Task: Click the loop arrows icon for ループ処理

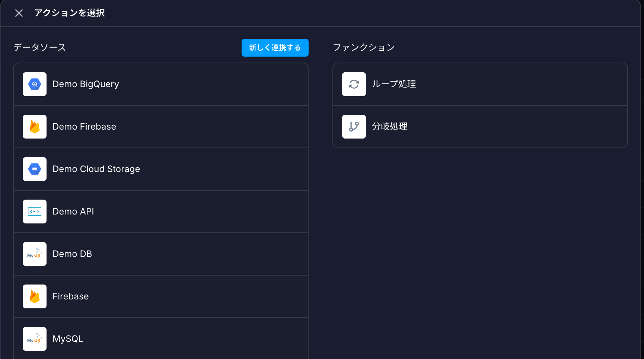Action: tap(354, 84)
